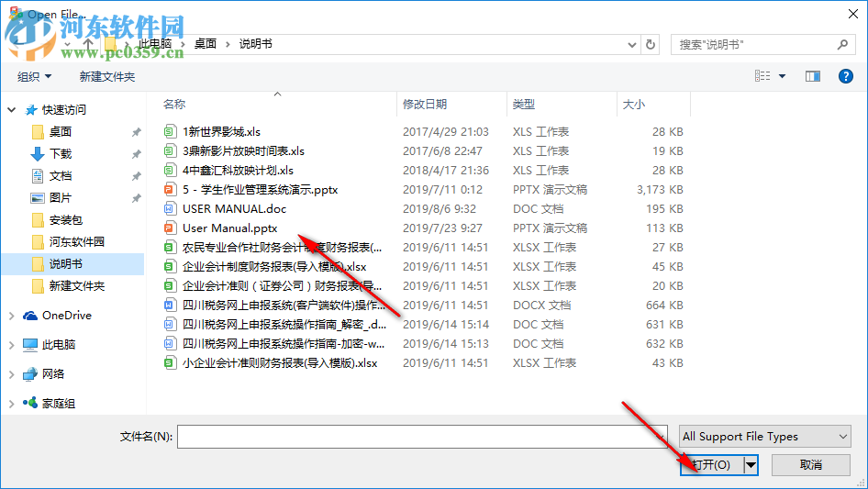Select the file 农民专业合作社财务会计制度财务报表
Screen dimensions: 868x489
[x=282, y=248]
